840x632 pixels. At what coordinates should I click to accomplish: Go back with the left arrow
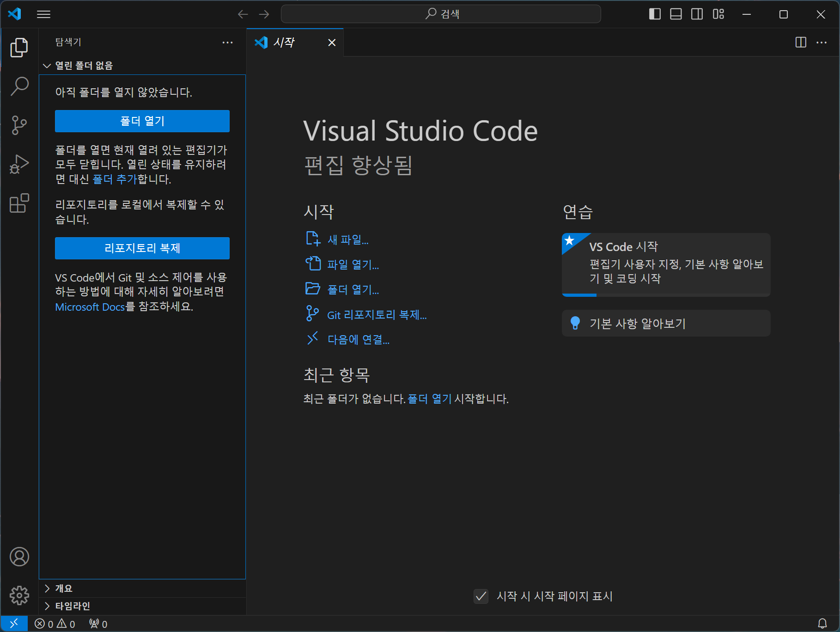243,14
